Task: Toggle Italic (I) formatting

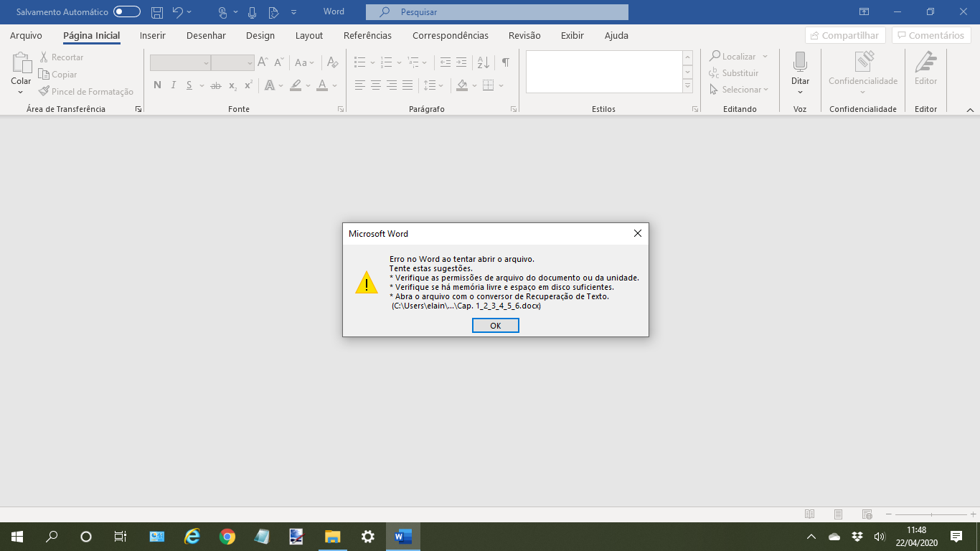Action: pyautogui.click(x=173, y=85)
